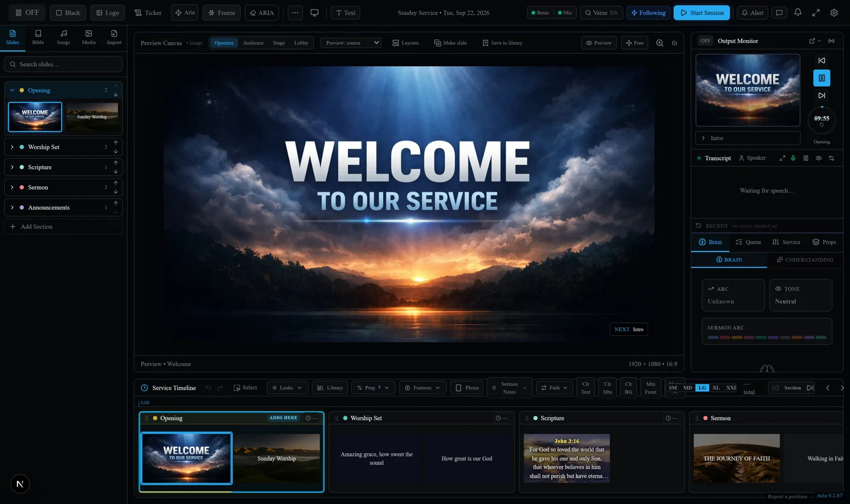
Task: Expand the Intro row under Output Monitor
Action: tap(747, 138)
